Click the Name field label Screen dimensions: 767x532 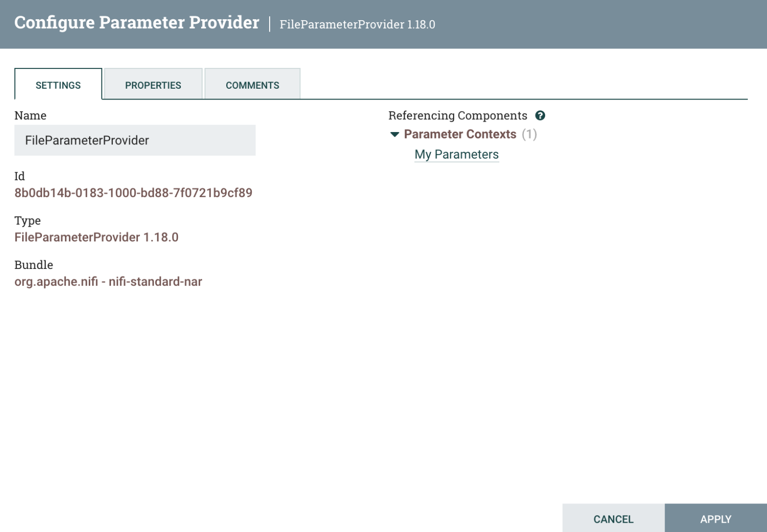point(31,116)
